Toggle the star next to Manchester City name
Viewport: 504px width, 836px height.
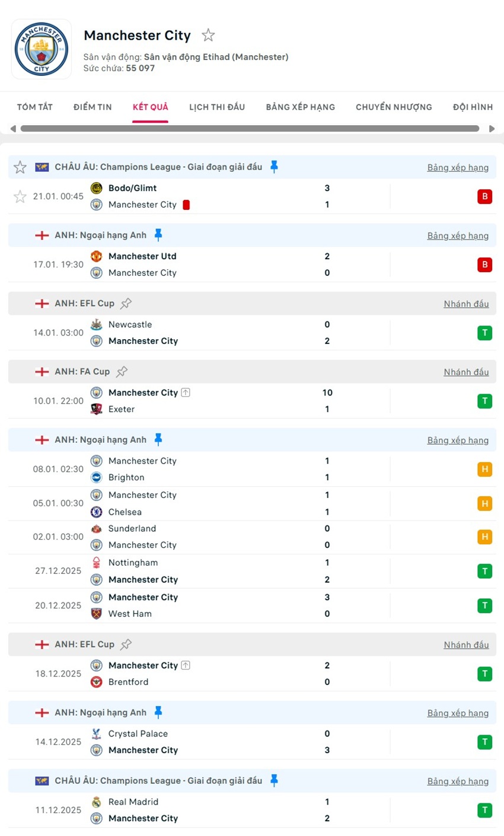point(208,36)
